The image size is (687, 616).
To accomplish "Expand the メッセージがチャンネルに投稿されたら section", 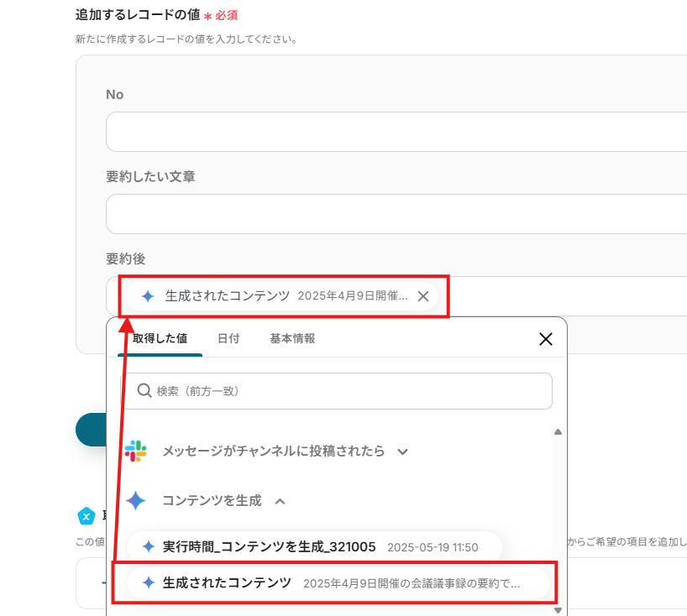I will [402, 452].
